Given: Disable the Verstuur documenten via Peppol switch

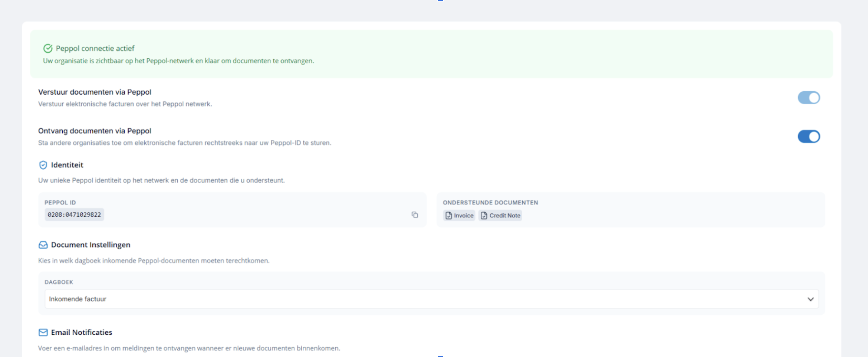Looking at the screenshot, I should point(809,98).
